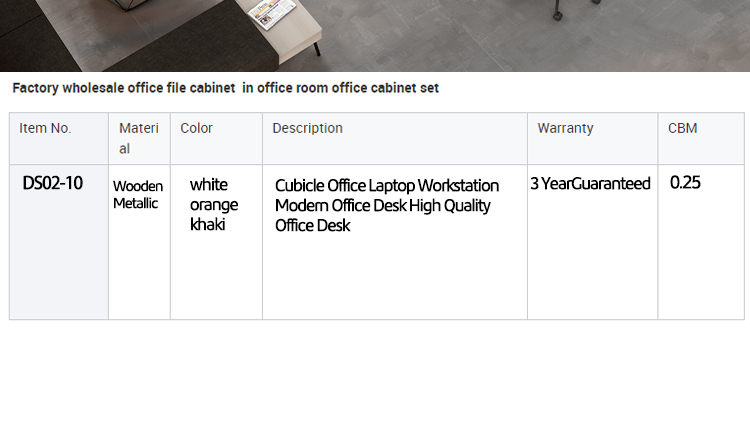Click Modern Office Desk High Quality line

point(383,206)
